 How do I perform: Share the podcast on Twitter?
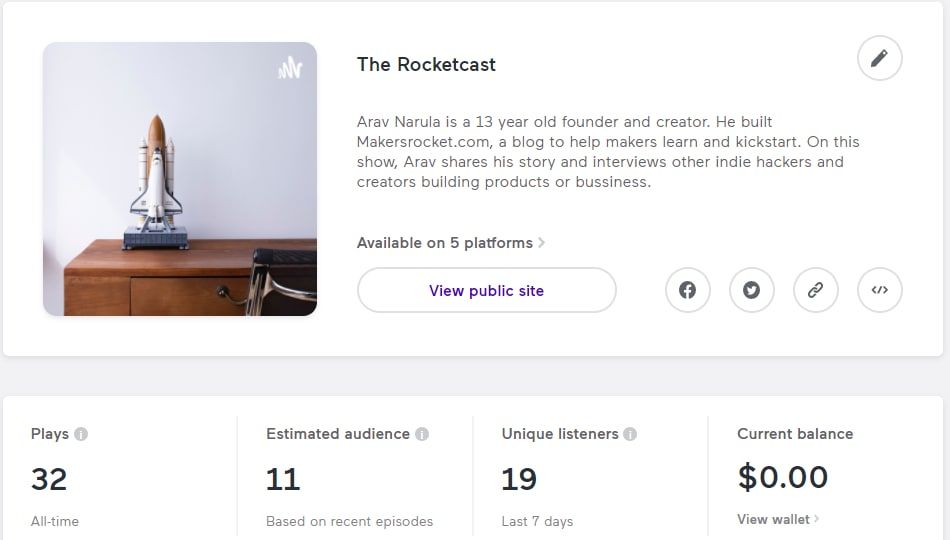click(x=752, y=290)
